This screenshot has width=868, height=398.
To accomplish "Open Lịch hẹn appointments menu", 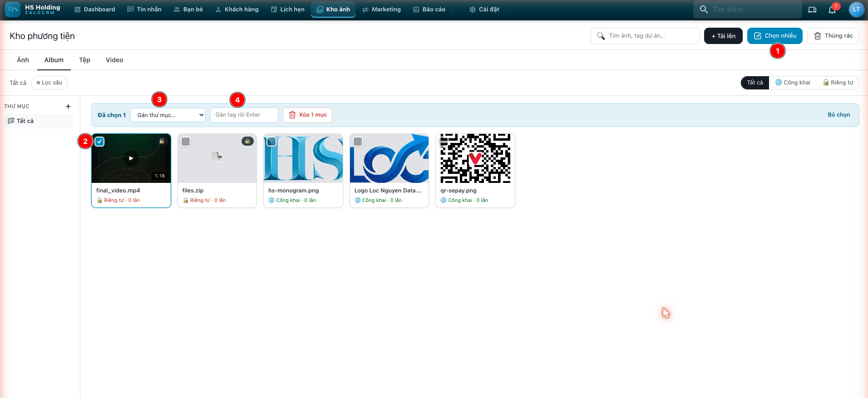I will (x=288, y=10).
